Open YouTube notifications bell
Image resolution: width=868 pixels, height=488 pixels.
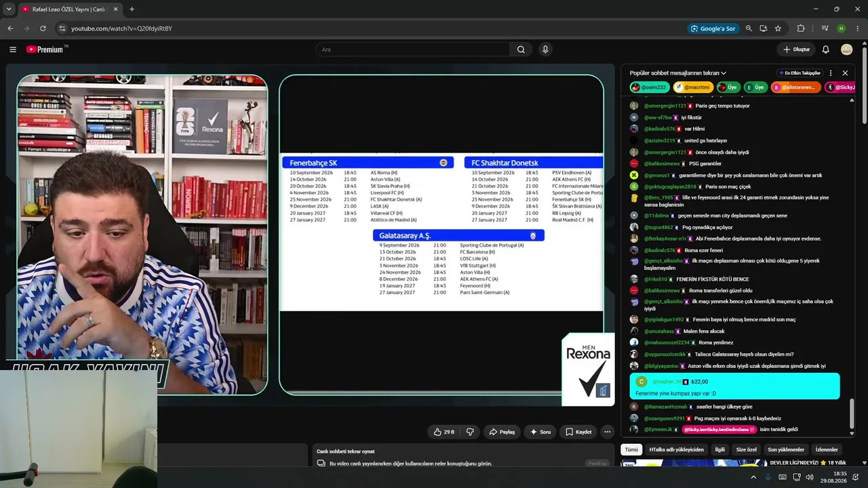(x=825, y=49)
